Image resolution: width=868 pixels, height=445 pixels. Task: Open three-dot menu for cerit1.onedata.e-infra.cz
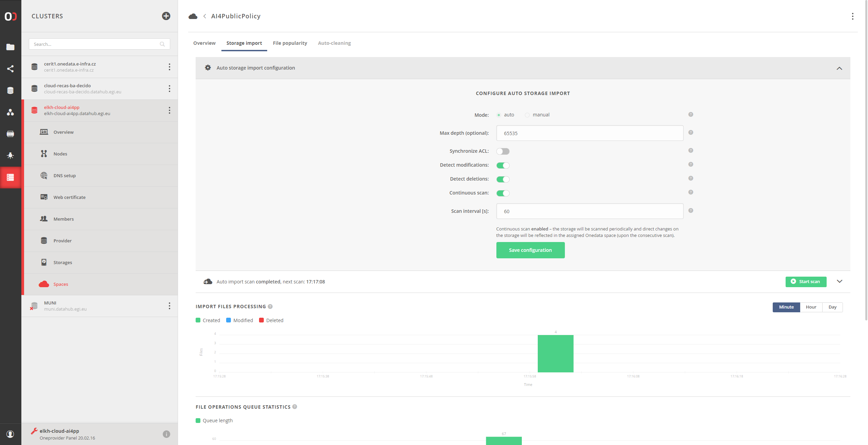click(x=170, y=67)
